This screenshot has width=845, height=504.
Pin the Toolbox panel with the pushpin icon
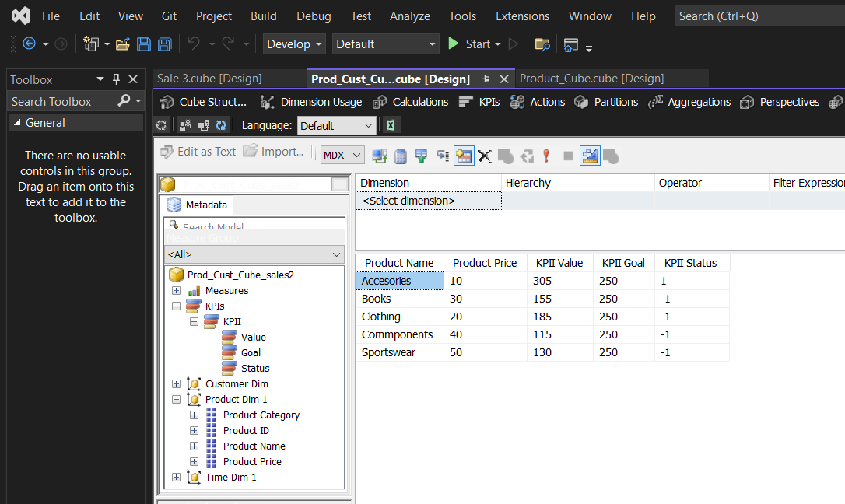[x=116, y=79]
